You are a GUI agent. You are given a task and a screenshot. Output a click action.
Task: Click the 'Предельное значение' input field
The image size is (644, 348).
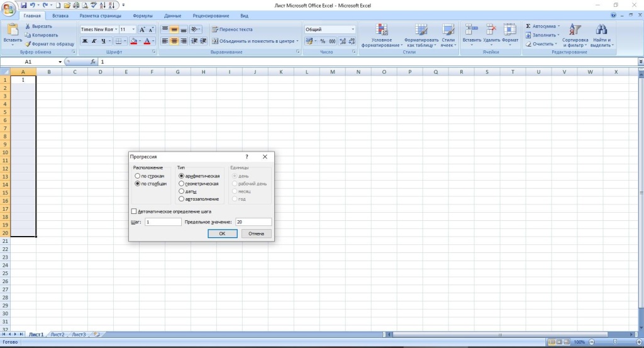pos(253,222)
